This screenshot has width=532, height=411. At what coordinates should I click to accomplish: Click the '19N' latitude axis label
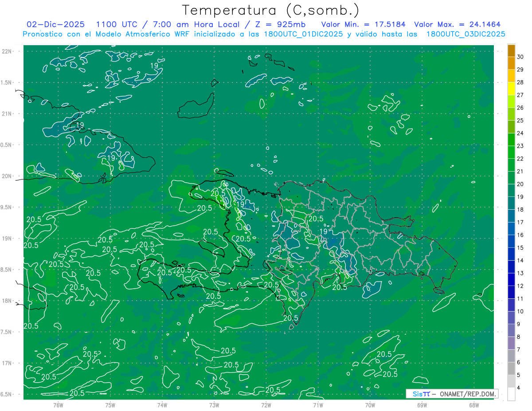(x=8, y=239)
